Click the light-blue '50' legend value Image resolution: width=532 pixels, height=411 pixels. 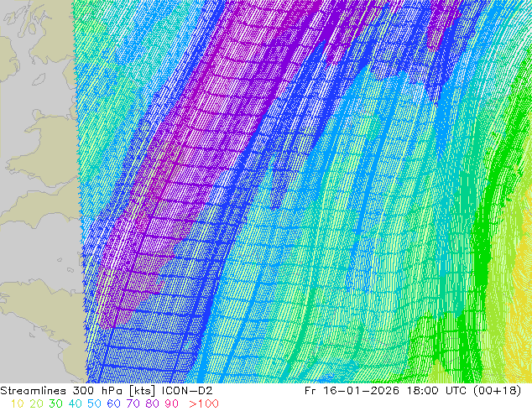coord(94,403)
